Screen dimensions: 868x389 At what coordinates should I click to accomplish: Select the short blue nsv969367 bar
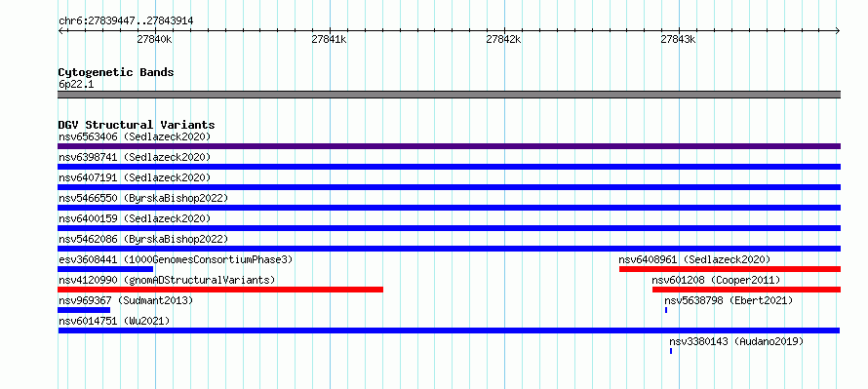pos(84,310)
